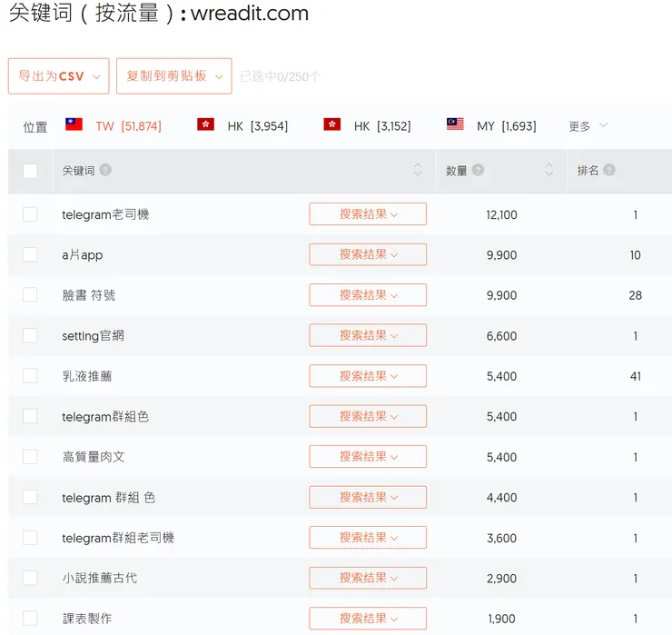Click keyword 高質量肉文
The image size is (672, 635).
tap(94, 457)
